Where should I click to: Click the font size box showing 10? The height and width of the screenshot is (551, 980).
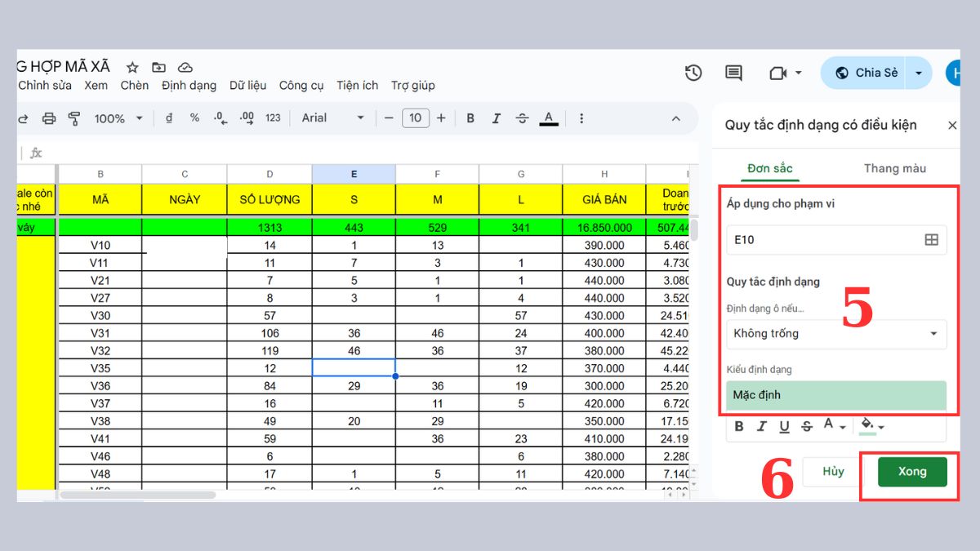coord(415,118)
